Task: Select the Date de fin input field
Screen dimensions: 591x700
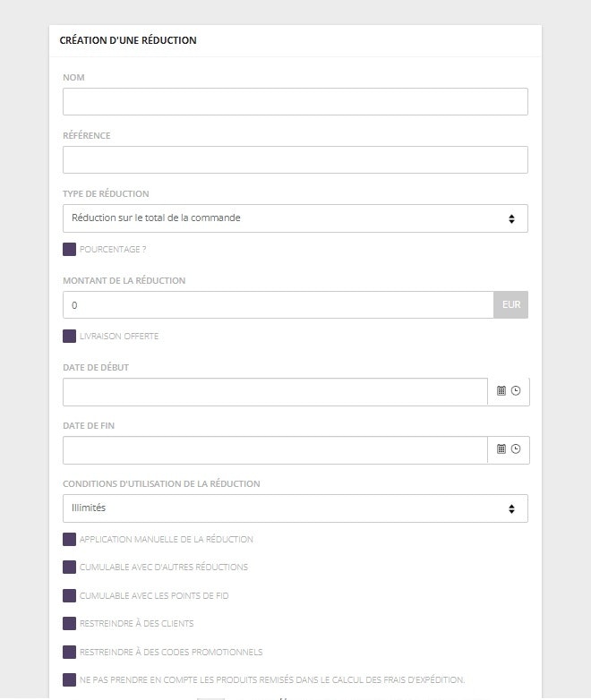Action: point(275,450)
